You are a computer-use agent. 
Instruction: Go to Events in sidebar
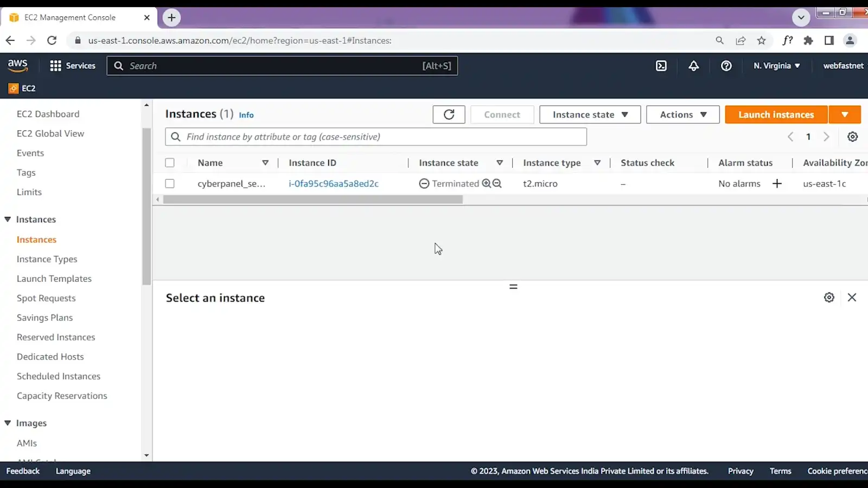pos(30,153)
